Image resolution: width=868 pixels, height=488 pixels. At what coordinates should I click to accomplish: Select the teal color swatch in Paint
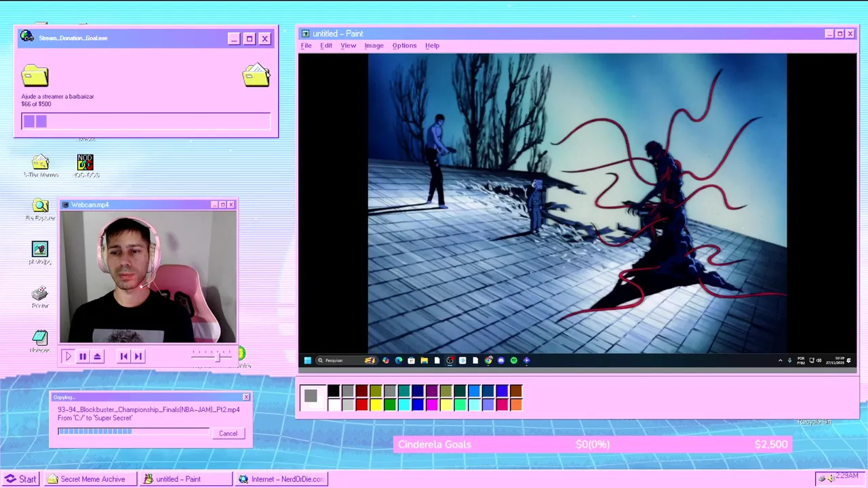click(404, 391)
